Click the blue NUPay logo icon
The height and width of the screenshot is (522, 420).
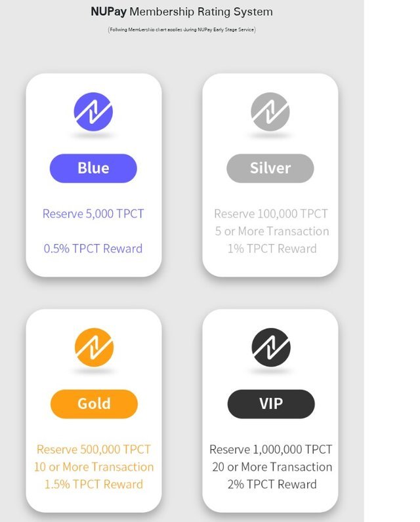coord(93,111)
